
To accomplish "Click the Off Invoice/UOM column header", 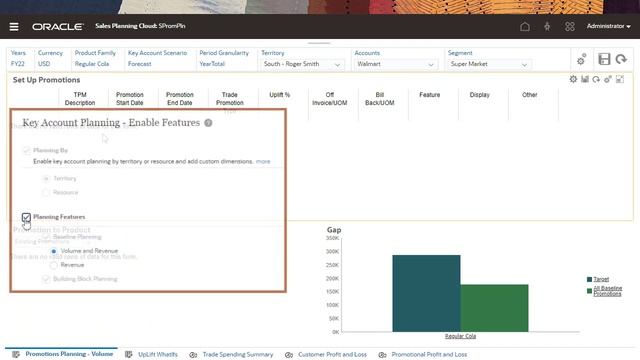I will point(330,99).
